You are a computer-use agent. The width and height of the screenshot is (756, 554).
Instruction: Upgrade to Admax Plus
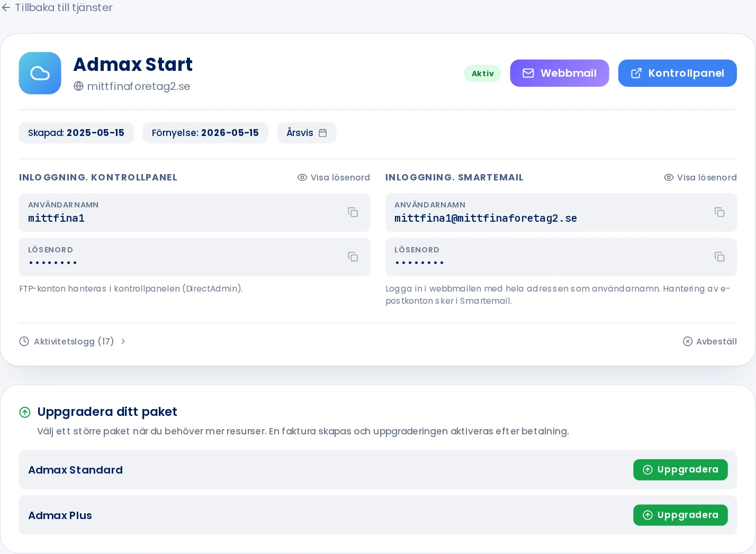point(680,515)
